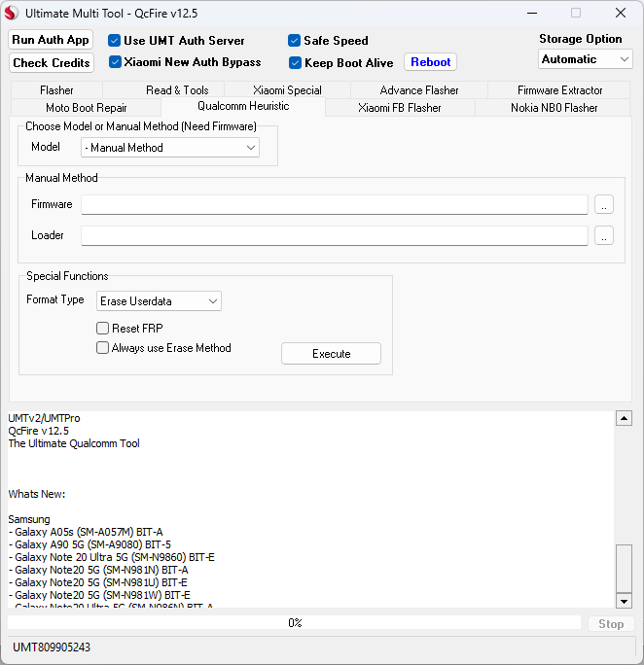Toggle Xiaomi New Auth Bypass checkbox
The height and width of the screenshot is (665, 644).
coord(115,62)
